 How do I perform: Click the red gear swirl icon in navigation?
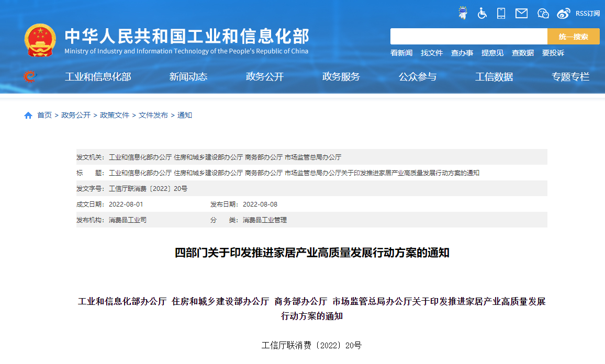click(x=29, y=76)
